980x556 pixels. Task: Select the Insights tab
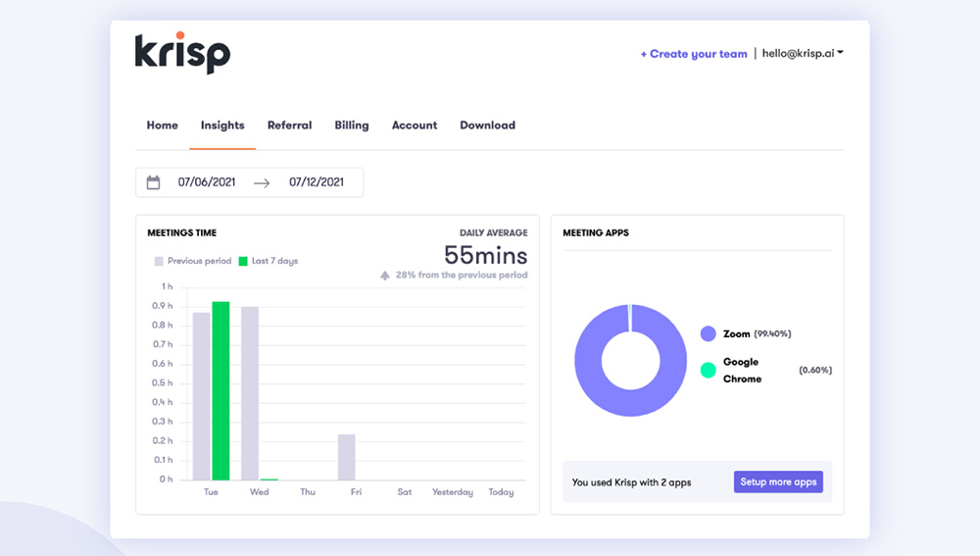(222, 126)
